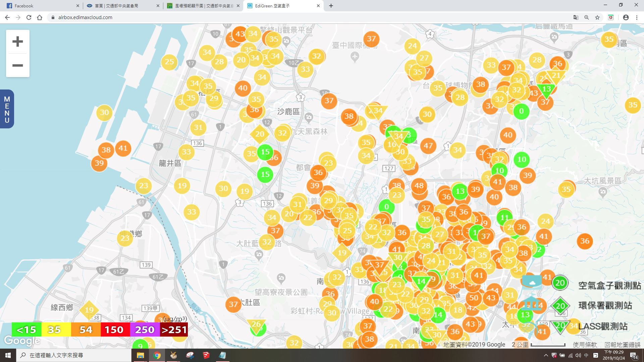Click orange 39 marker on the harbor pier
Image resolution: width=644 pixels, height=362 pixels.
point(99,163)
